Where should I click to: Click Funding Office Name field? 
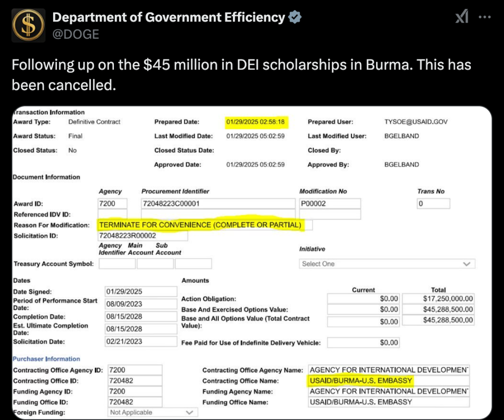389,402
